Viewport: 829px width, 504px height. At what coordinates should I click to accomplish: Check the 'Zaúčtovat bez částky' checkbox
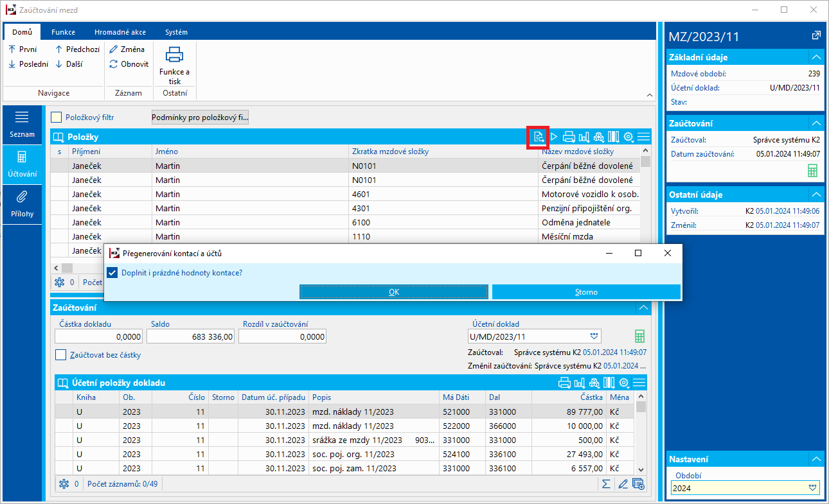click(x=61, y=355)
